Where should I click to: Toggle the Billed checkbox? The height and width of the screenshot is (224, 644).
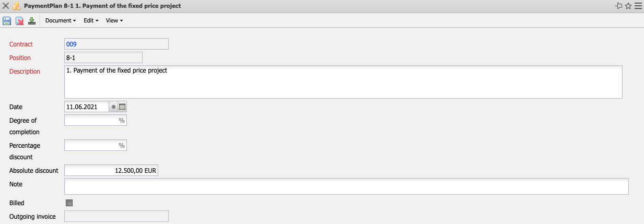pos(69,203)
